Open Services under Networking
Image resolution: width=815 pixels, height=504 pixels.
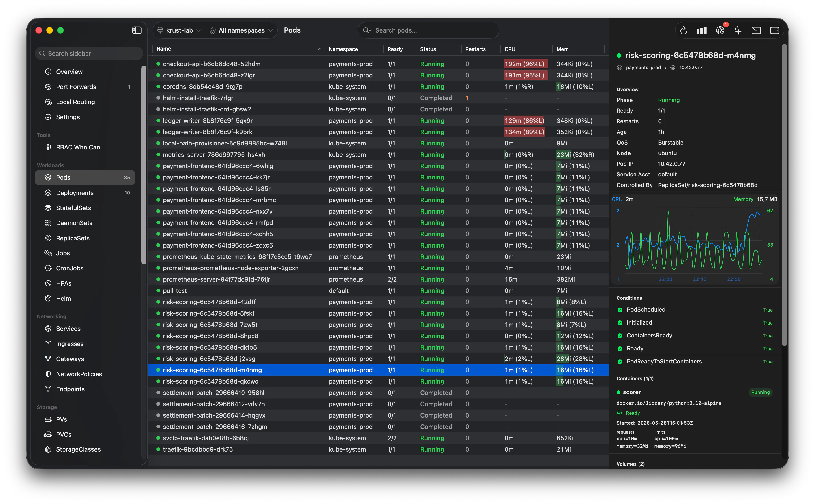pyautogui.click(x=85, y=329)
